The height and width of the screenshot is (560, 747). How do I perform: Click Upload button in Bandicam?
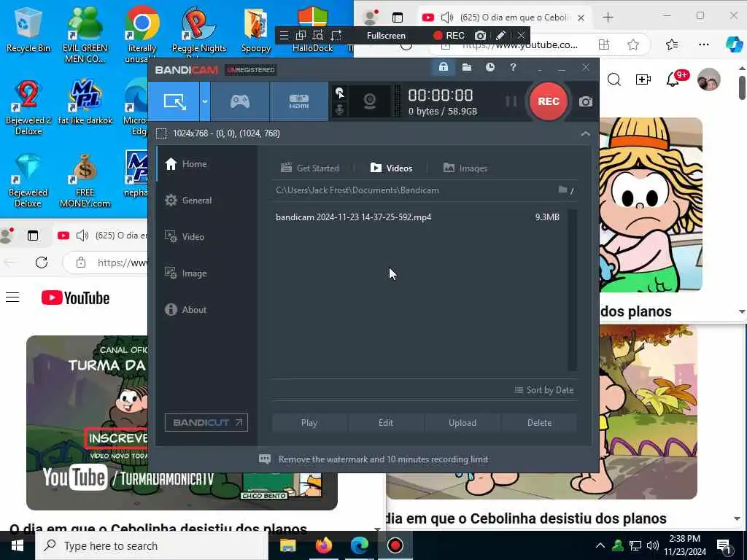click(462, 422)
